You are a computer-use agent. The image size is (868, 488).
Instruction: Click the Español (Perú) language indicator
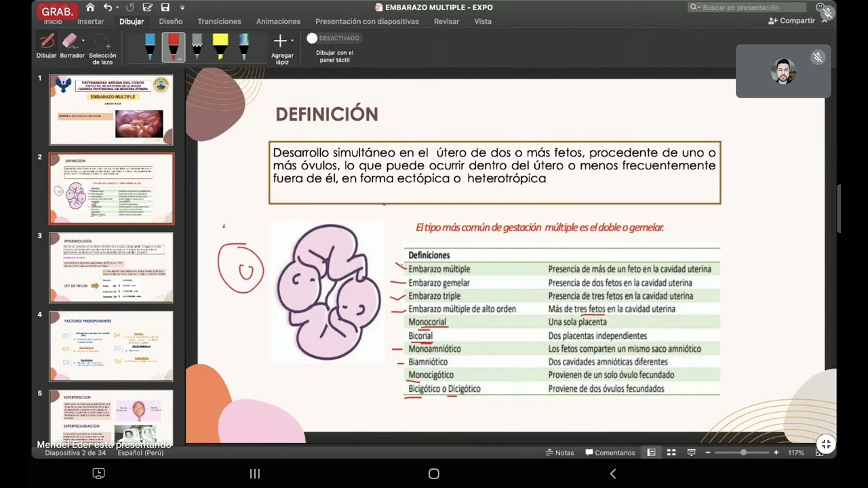click(x=140, y=453)
